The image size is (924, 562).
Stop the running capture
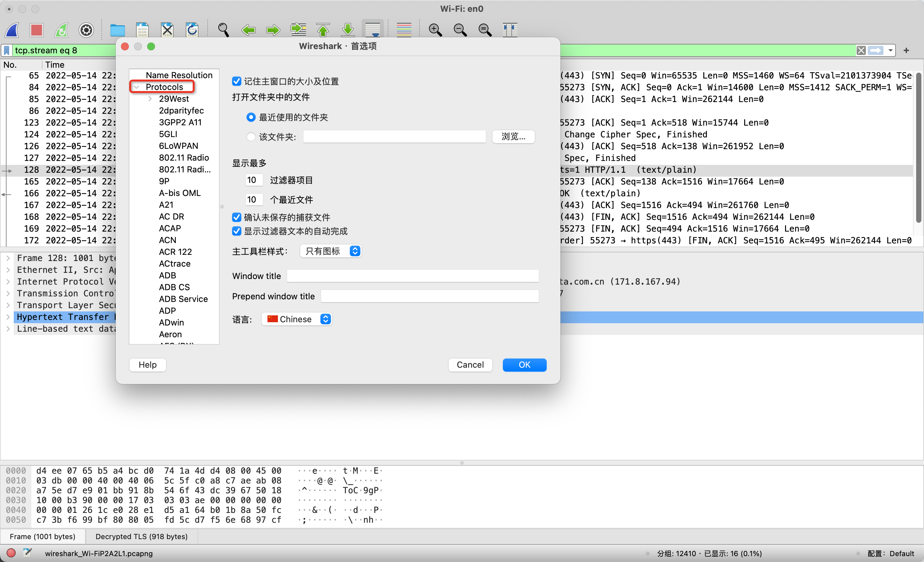36,30
